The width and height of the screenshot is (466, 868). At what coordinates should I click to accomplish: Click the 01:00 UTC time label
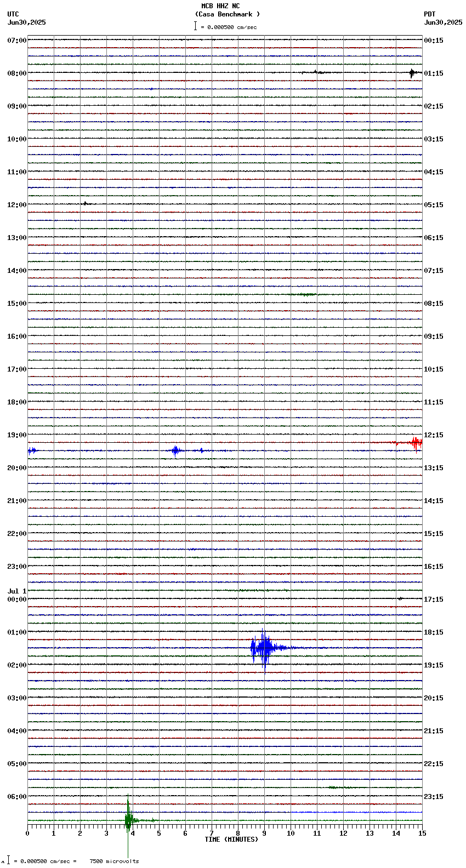(x=17, y=632)
